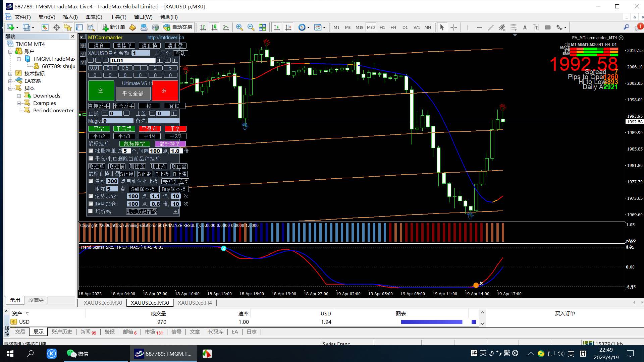Open the 显示(V) menu

click(x=47, y=17)
